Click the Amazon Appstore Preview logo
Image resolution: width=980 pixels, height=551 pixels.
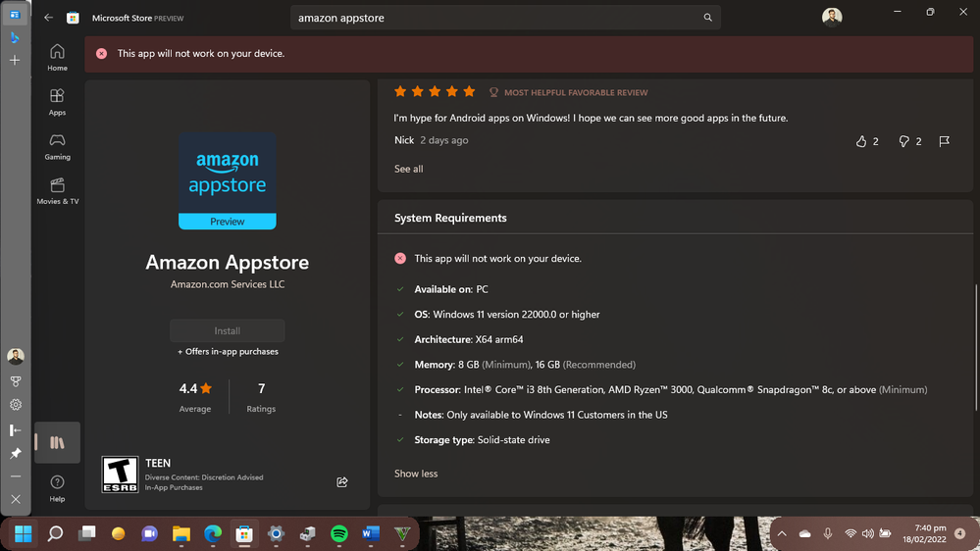227,180
